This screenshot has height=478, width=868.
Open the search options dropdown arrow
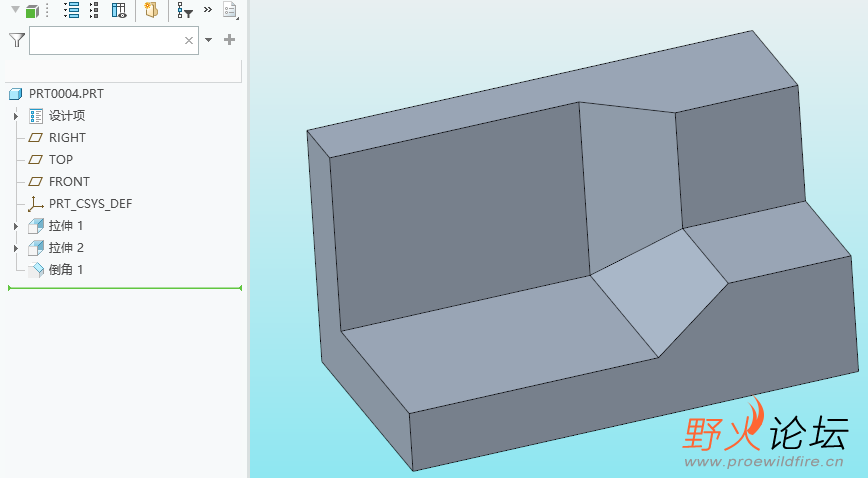point(209,40)
